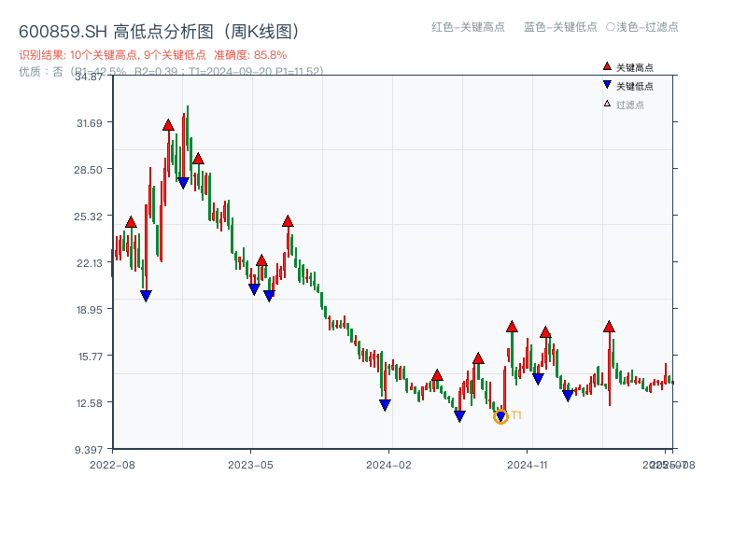Viewport: 747px width, 560px height.
Task: Click the orange T1 circle marker on the chart
Action: (x=500, y=417)
